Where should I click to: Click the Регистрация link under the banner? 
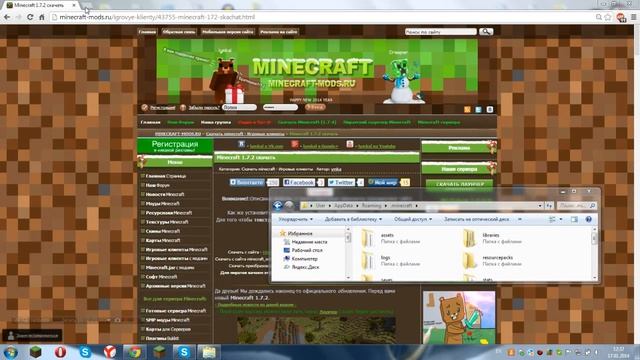(162, 108)
